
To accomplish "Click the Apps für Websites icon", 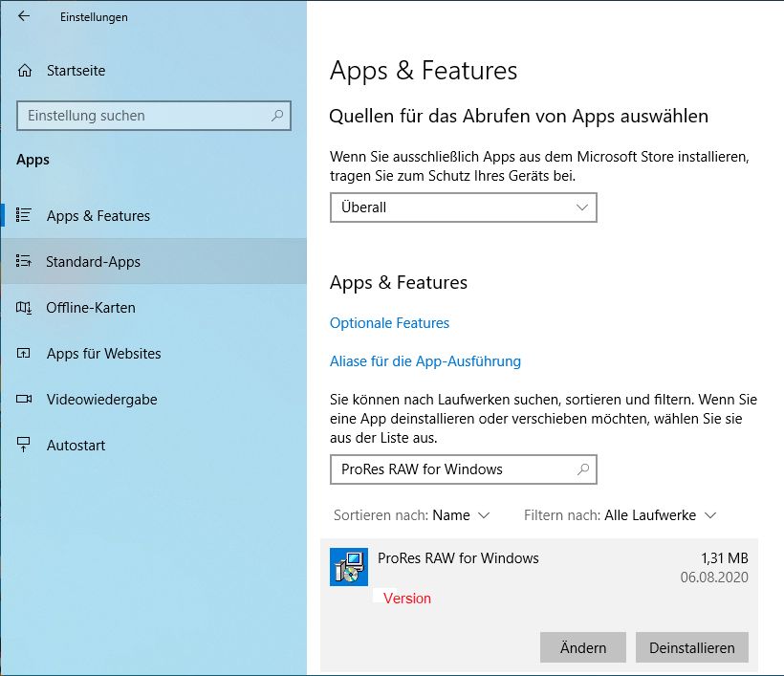I will [x=25, y=353].
